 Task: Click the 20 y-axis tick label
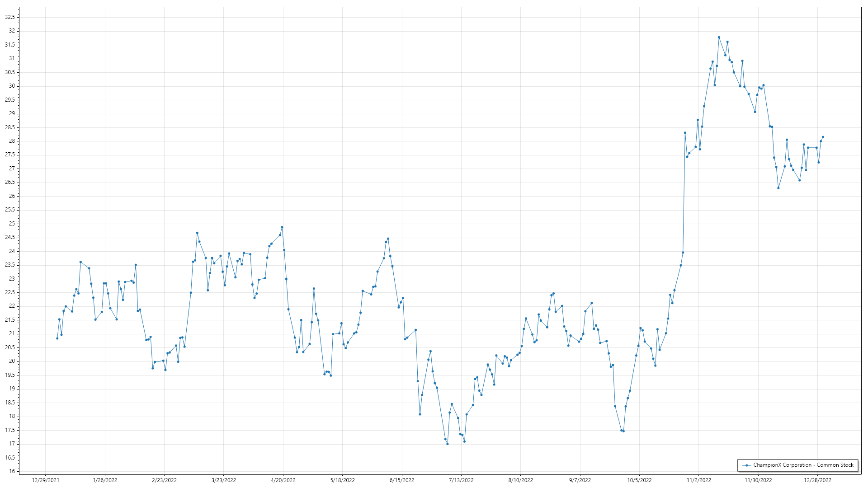click(12, 361)
